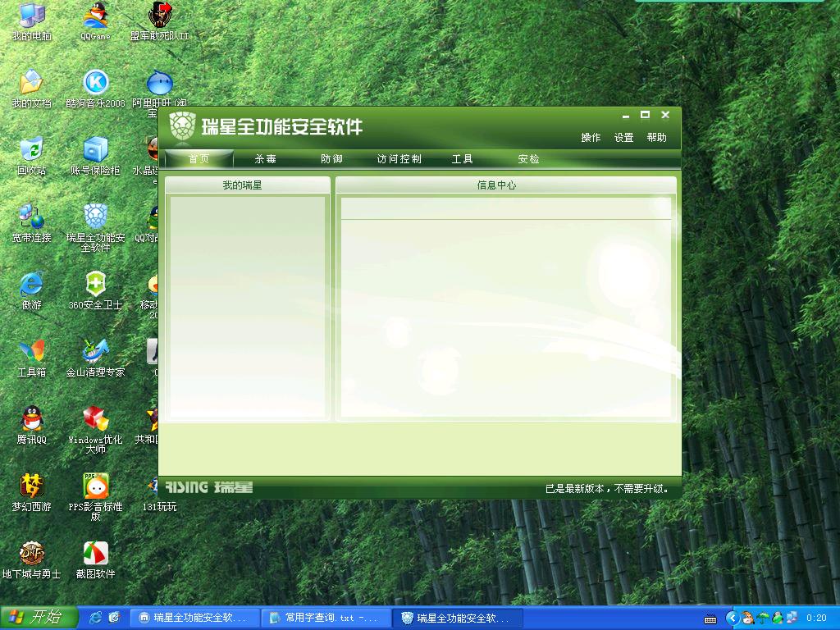Open the 我的电脑 desktop icon
The width and height of the screenshot is (840, 630).
point(32,21)
